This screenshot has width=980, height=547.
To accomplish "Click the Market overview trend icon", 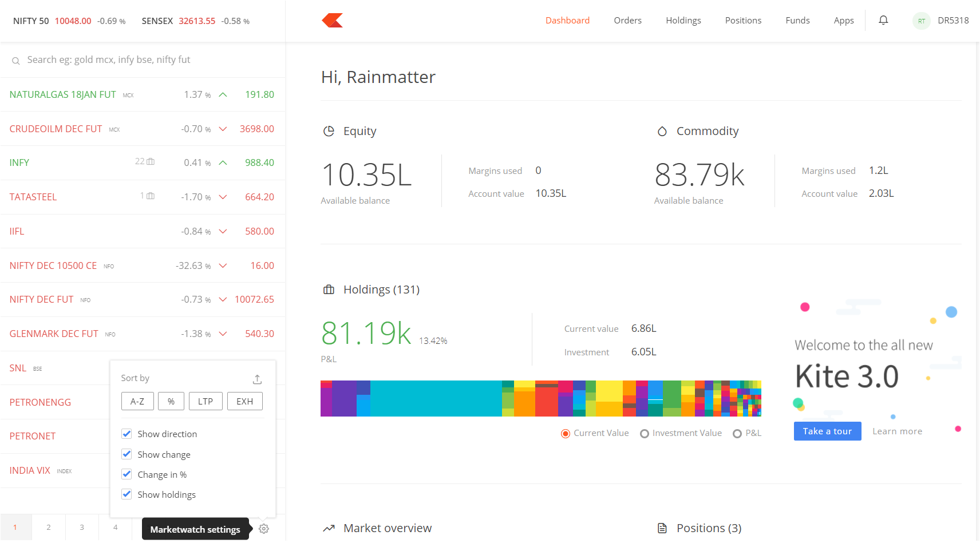I will (x=329, y=528).
